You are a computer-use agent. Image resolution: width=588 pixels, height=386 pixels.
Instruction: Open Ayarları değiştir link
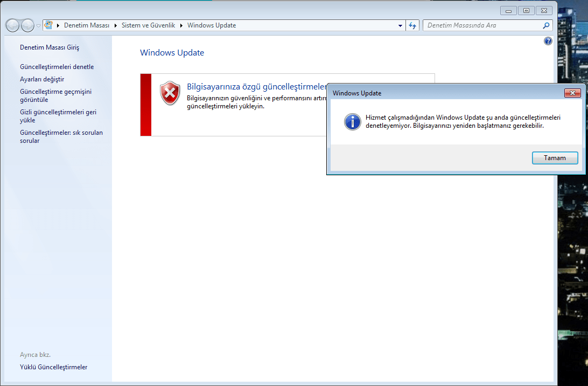[42, 79]
